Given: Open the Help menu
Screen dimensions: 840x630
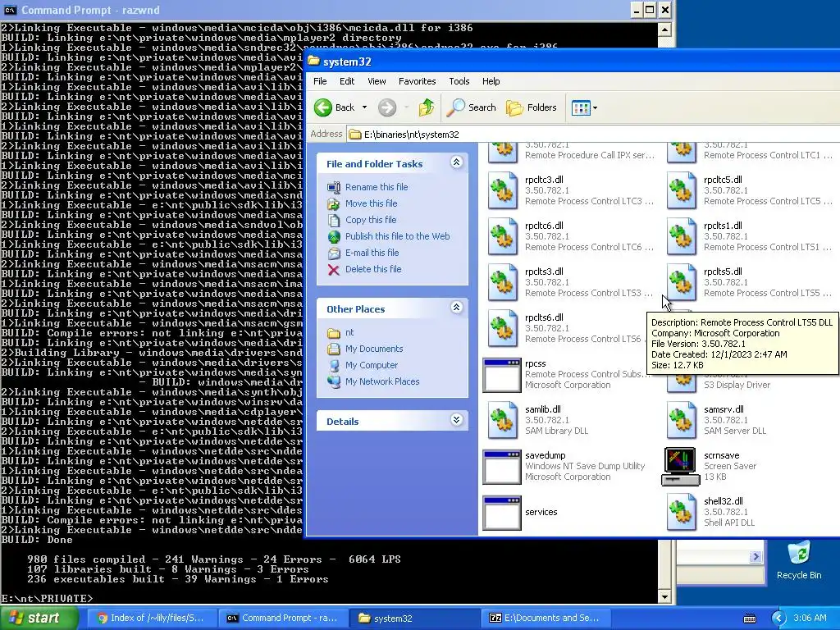Looking at the screenshot, I should (491, 81).
